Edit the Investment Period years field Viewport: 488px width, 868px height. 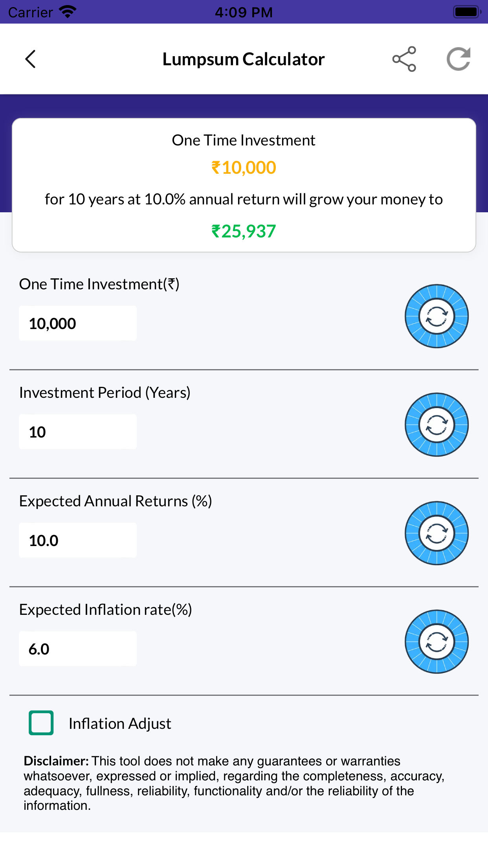click(x=78, y=432)
